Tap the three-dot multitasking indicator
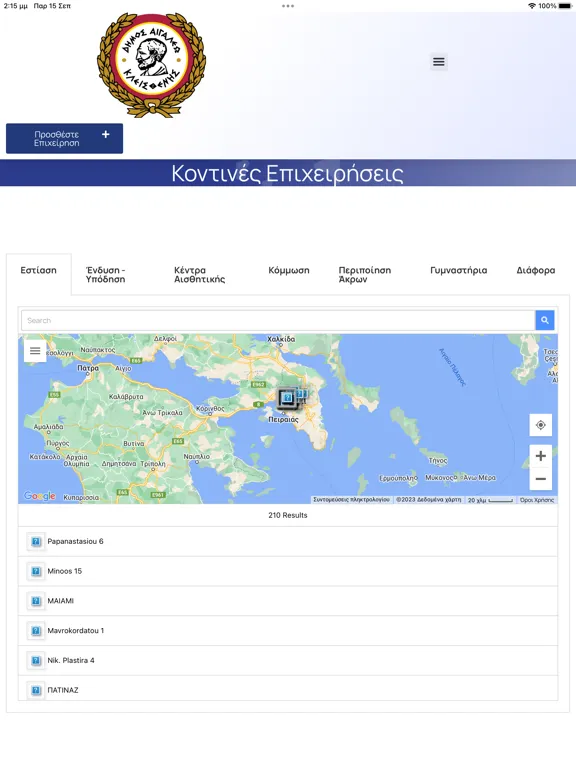 point(288,6)
